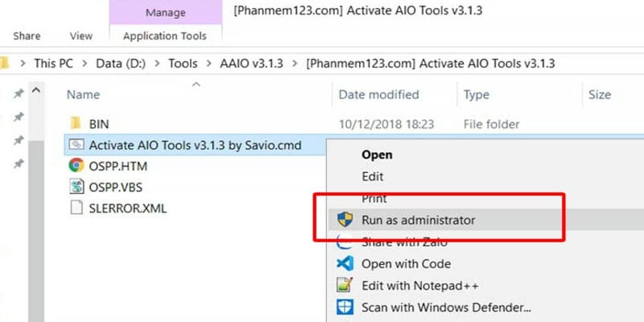Screen dimensions: 644x322
Task: Click the OSPP.VBS script file icon
Action: tap(76, 187)
